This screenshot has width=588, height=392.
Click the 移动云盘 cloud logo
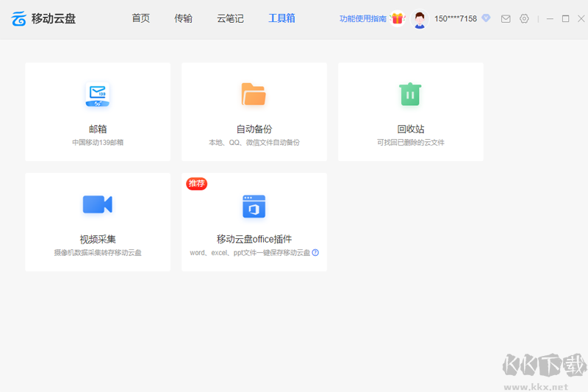point(19,18)
